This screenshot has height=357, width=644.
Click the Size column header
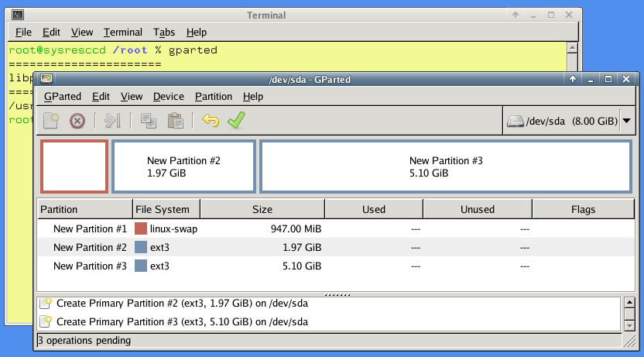coord(262,210)
